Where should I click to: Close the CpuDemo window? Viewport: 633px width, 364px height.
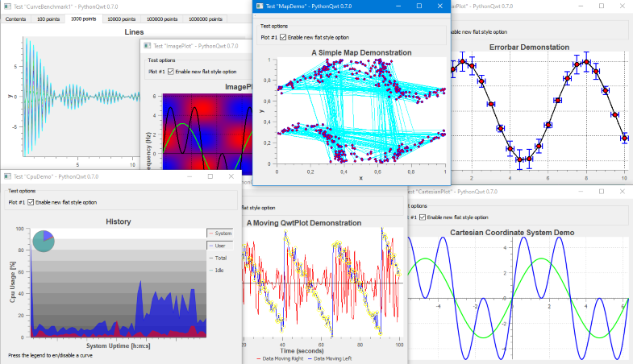click(x=231, y=176)
